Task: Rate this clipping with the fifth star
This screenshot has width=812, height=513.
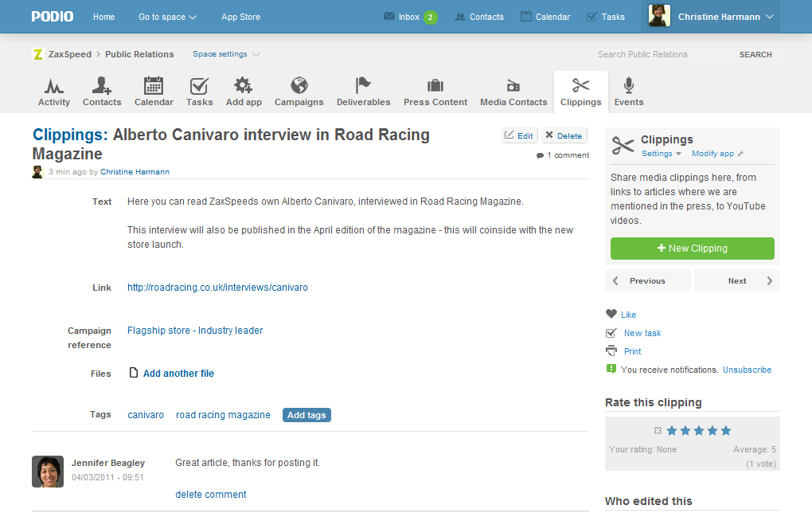Action: pyautogui.click(x=725, y=431)
